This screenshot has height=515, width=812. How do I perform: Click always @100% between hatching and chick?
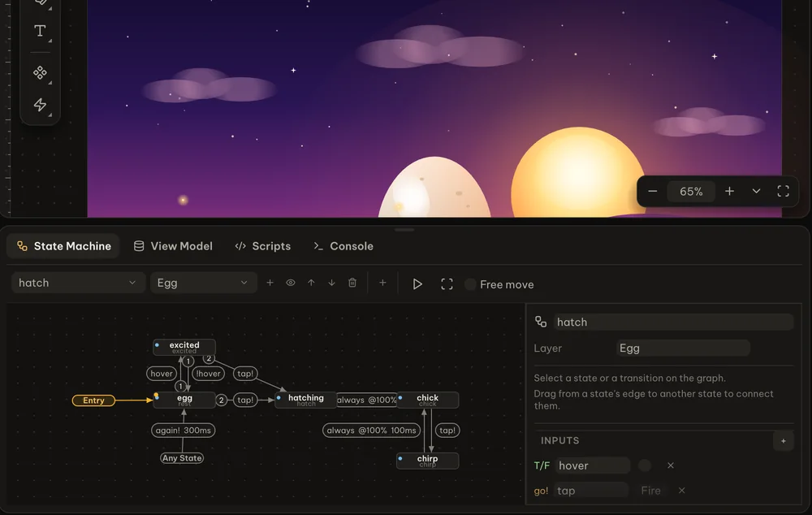[x=367, y=400]
